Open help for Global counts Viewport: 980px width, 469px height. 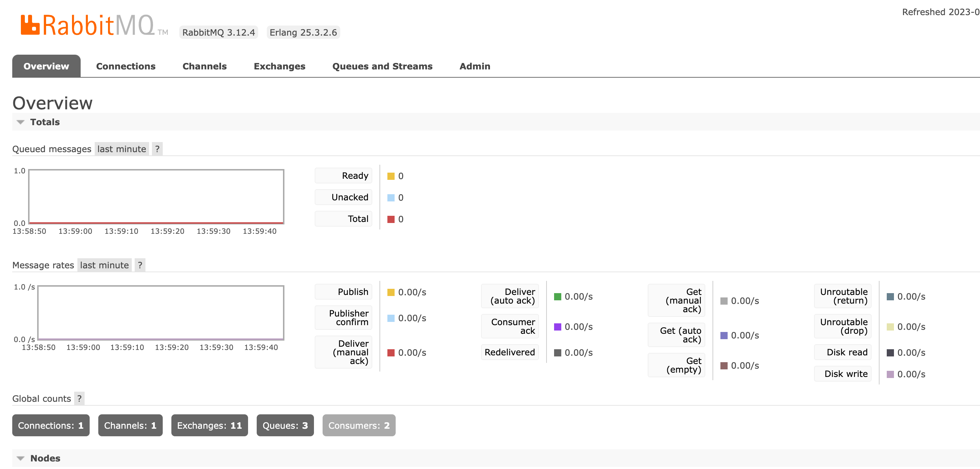coord(79,398)
